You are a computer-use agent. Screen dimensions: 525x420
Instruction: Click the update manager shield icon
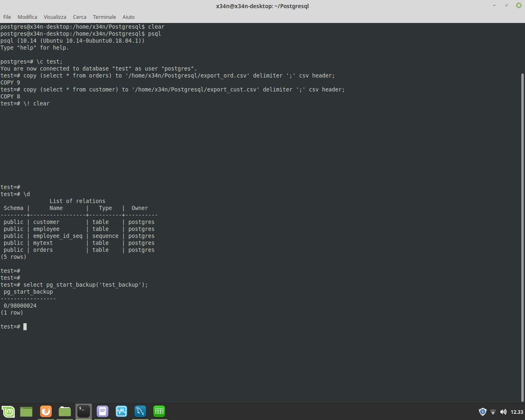(483, 412)
